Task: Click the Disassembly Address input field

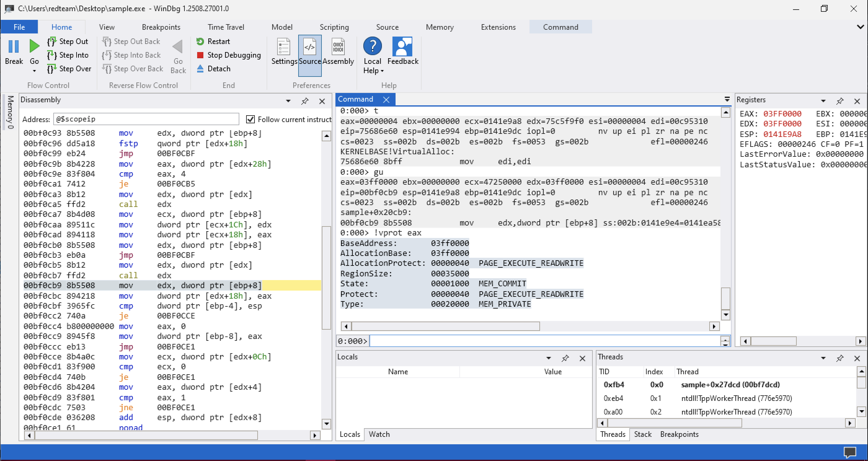Action: [x=146, y=119]
